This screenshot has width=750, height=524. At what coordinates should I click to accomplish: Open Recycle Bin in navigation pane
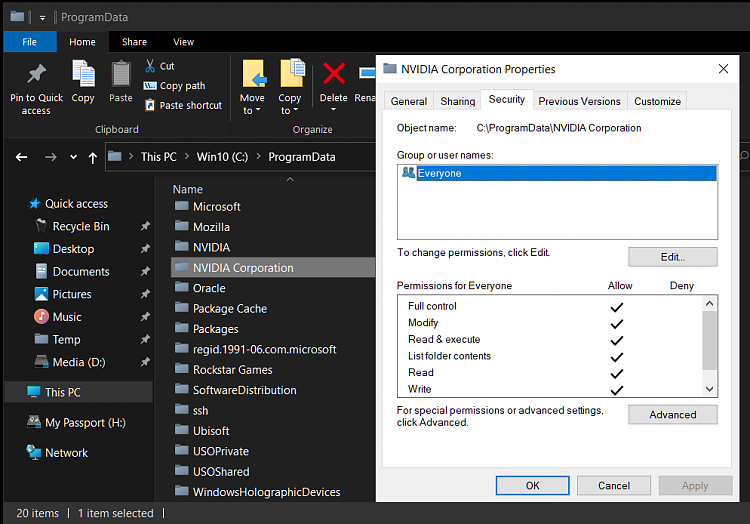(81, 226)
